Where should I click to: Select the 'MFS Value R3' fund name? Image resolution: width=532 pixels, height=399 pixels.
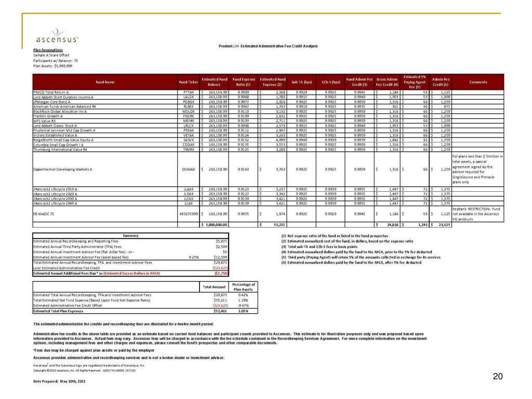[44, 121]
